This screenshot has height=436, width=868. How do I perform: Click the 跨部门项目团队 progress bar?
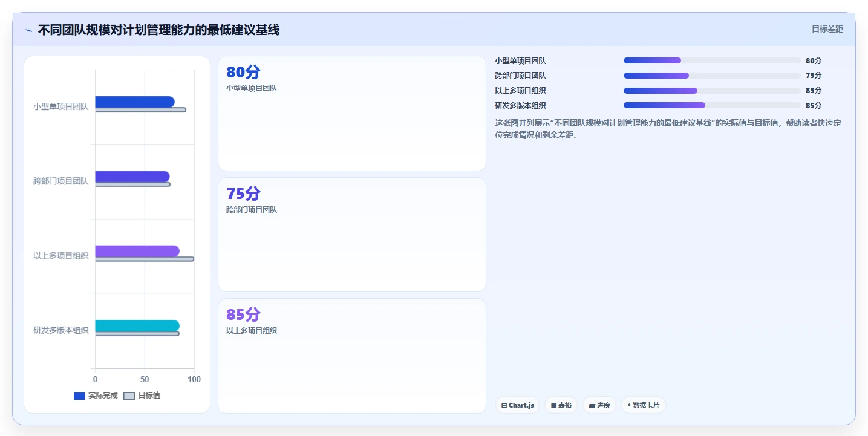click(712, 76)
